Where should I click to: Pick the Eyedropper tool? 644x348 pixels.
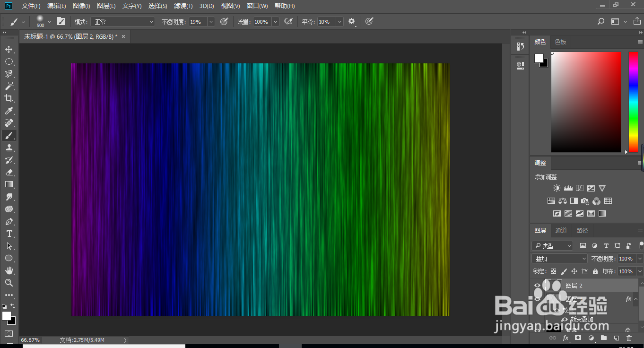click(x=9, y=111)
